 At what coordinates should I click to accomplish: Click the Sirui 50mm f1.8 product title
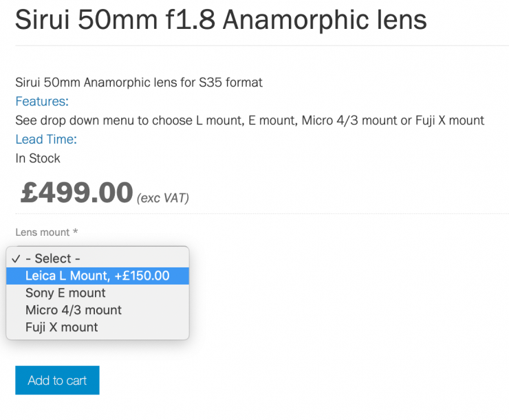tap(221, 20)
